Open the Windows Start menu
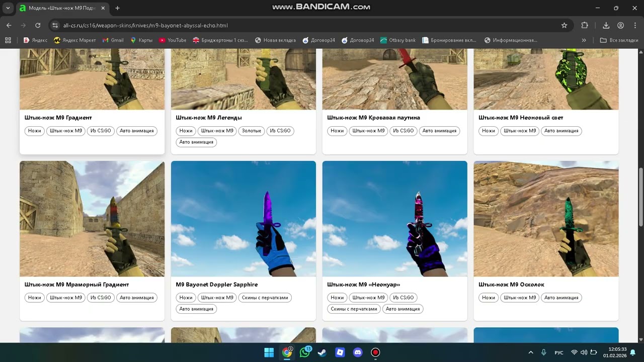This screenshot has width=644, height=362. click(x=269, y=352)
